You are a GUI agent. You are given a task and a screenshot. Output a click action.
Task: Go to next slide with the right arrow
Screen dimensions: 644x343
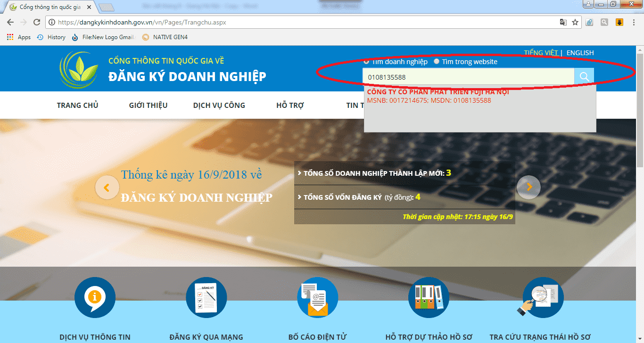pyautogui.click(x=528, y=188)
